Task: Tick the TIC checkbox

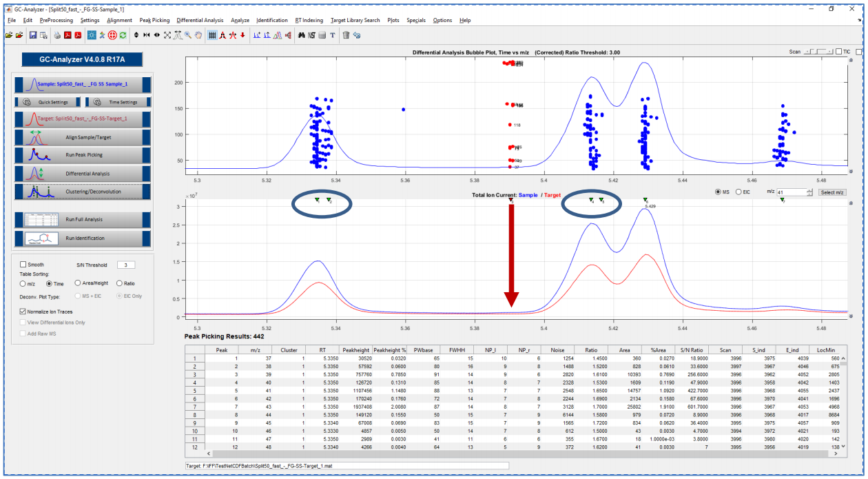Action: click(x=838, y=52)
